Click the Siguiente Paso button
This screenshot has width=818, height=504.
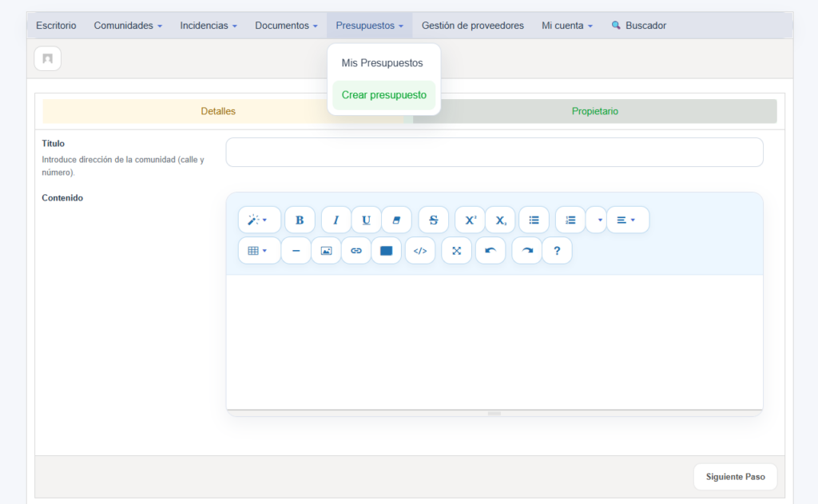tap(735, 477)
